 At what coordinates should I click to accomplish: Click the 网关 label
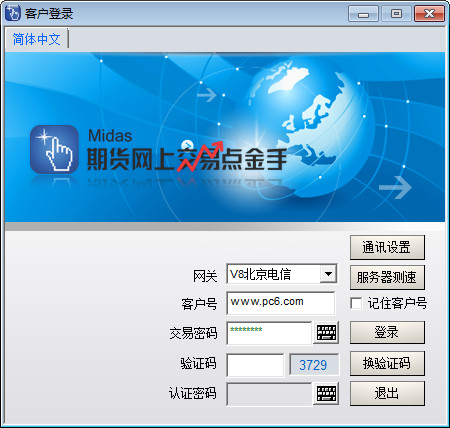tap(205, 276)
